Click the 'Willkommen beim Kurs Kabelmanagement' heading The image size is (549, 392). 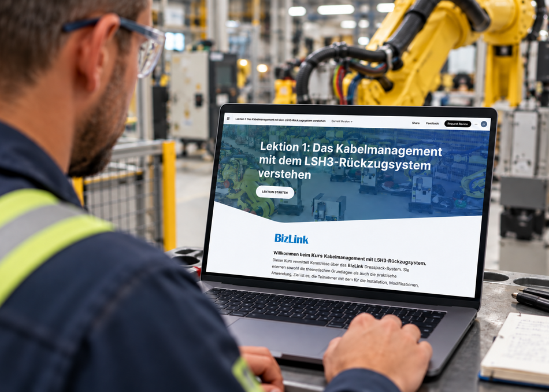click(350, 258)
